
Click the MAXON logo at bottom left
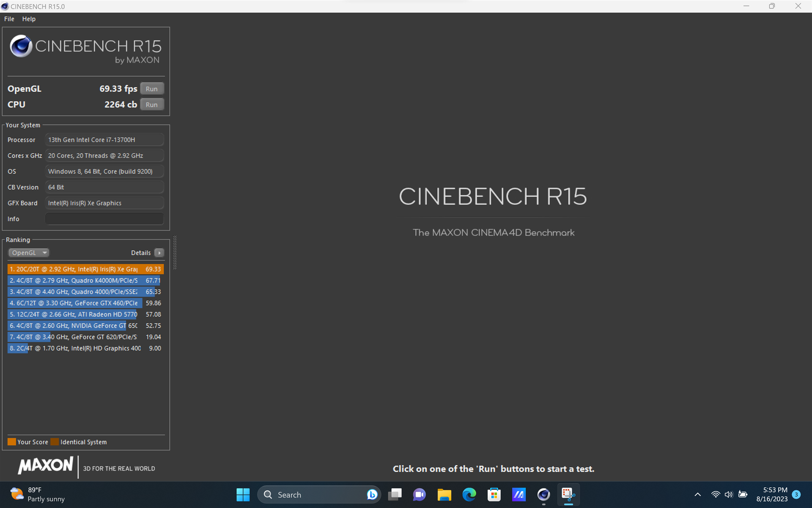(x=45, y=466)
